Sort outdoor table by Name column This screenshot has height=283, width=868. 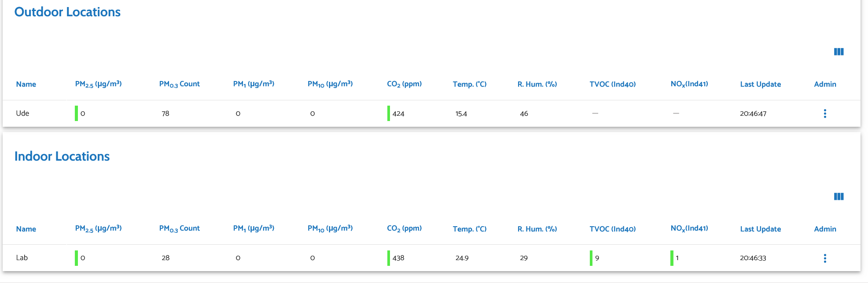tap(26, 84)
